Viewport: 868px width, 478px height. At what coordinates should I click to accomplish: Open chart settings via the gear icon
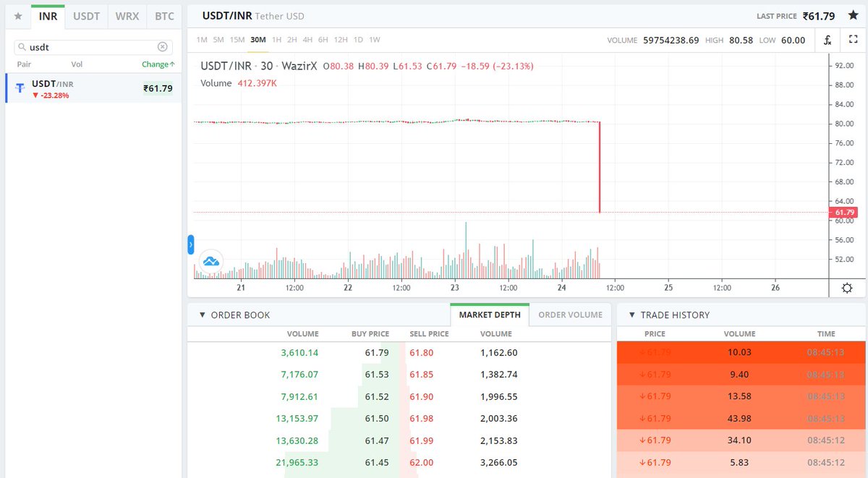pyautogui.click(x=846, y=288)
